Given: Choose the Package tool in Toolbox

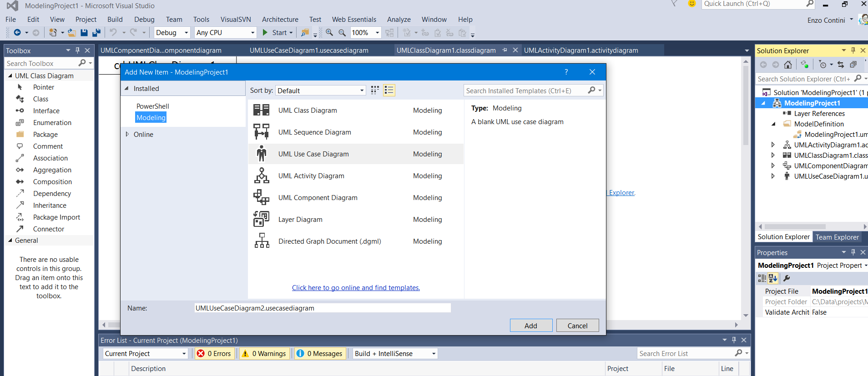Looking at the screenshot, I should 45,135.
